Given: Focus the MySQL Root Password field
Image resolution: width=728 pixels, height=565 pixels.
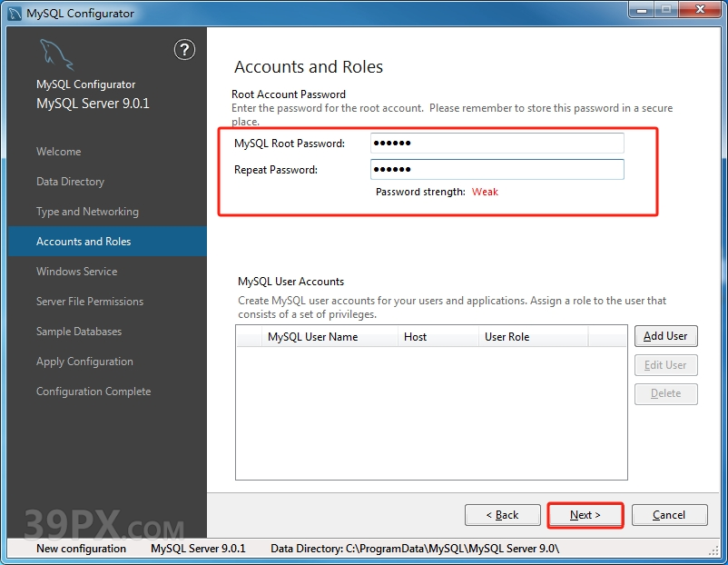Looking at the screenshot, I should point(497,144).
